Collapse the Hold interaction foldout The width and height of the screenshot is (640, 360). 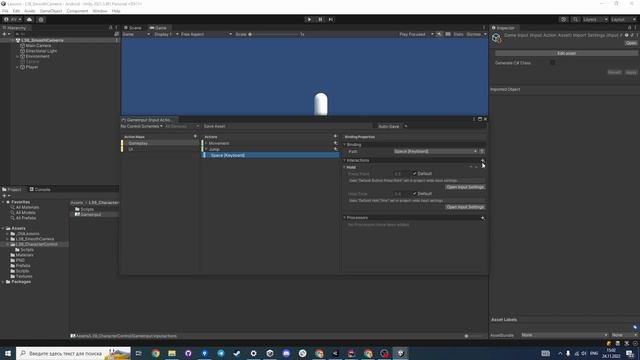(345, 167)
